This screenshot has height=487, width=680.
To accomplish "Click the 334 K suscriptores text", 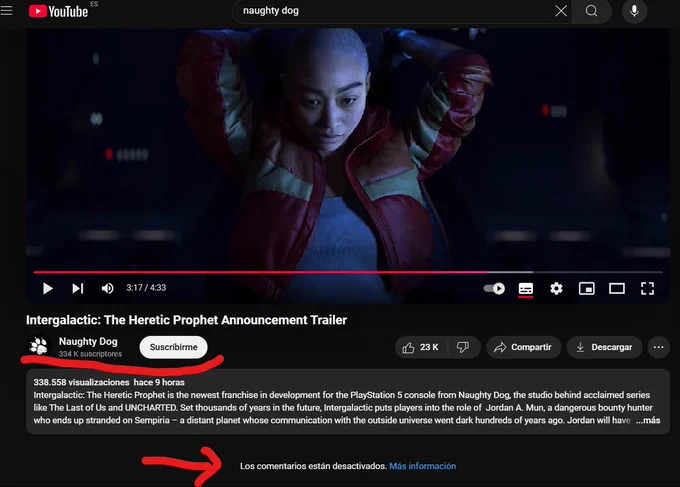I will [90, 354].
